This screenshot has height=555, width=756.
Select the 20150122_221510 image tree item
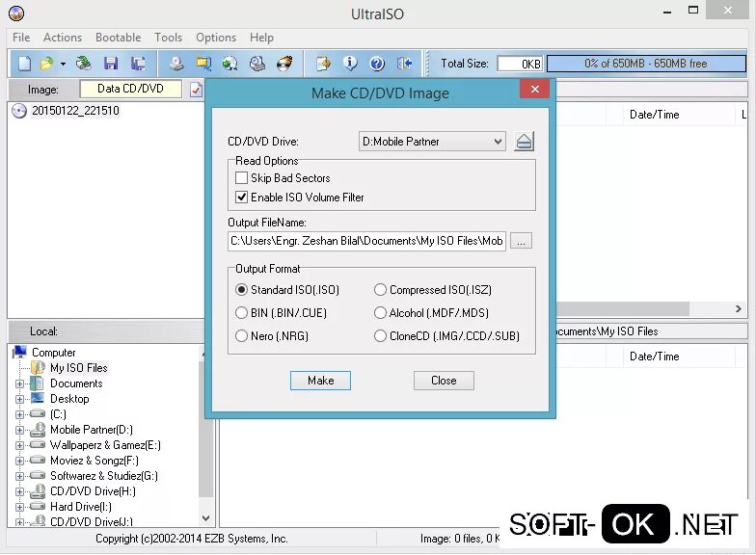[75, 111]
